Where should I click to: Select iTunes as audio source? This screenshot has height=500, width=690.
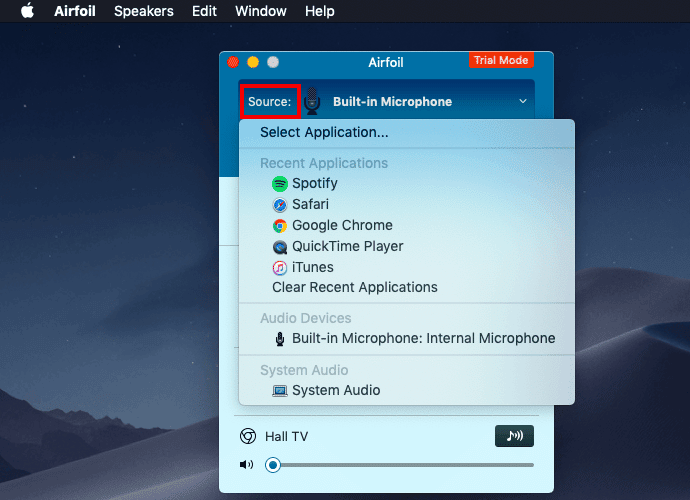tap(407, 267)
